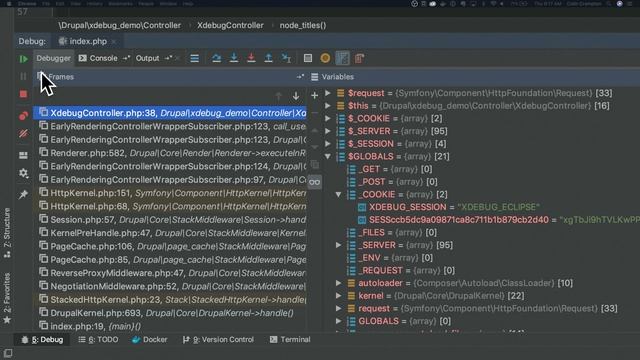Select the PageCache.php:106 stack frame

click(170, 247)
